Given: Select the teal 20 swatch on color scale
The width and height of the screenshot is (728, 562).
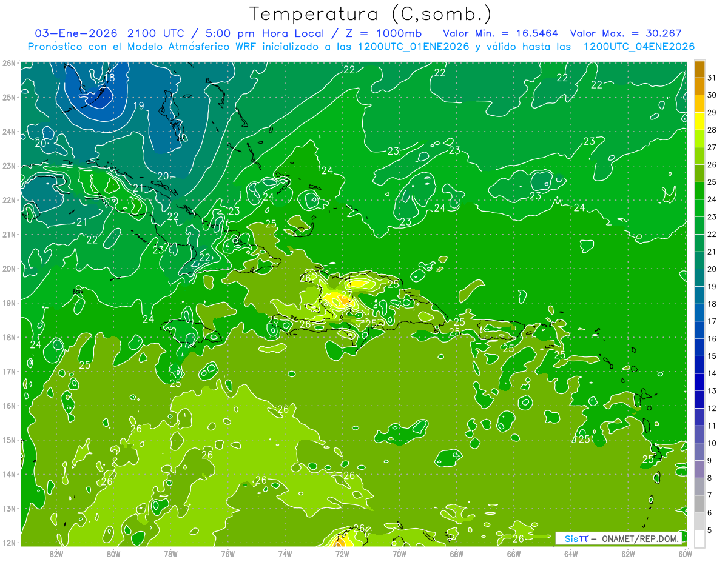Looking at the screenshot, I should coord(699,260).
